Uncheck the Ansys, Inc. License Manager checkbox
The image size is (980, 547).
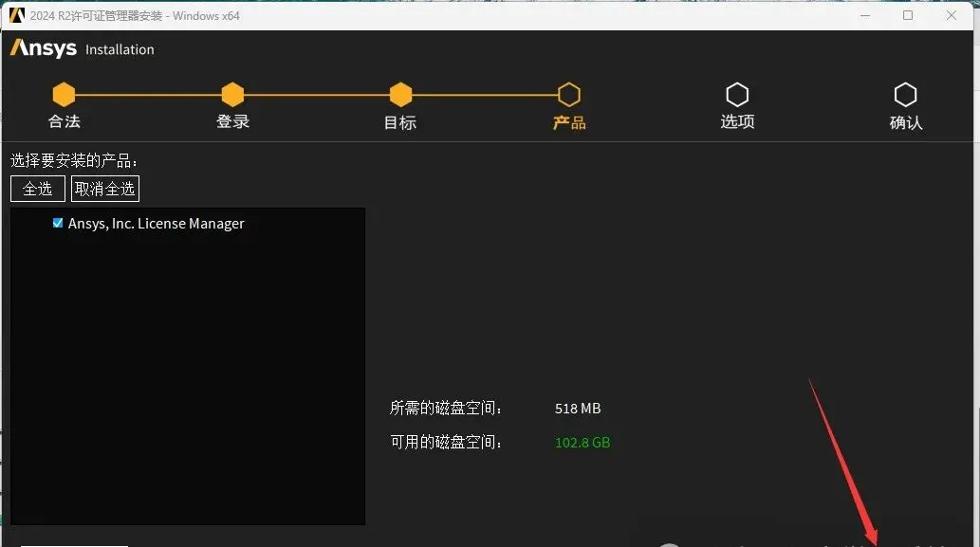click(58, 223)
